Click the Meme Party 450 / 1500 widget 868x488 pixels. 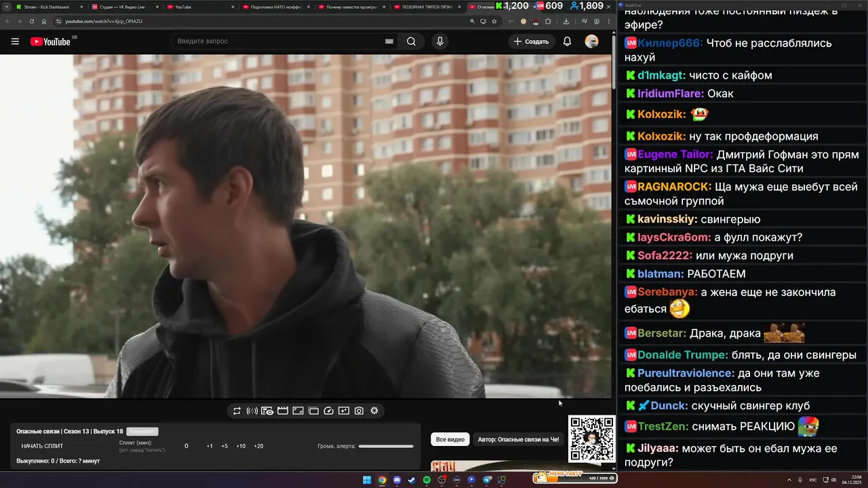(x=574, y=479)
